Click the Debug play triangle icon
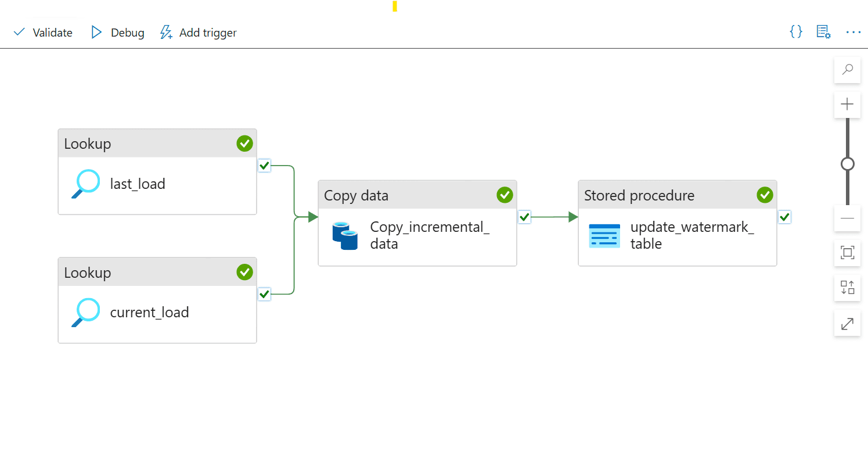This screenshot has height=455, width=868. [x=96, y=32]
